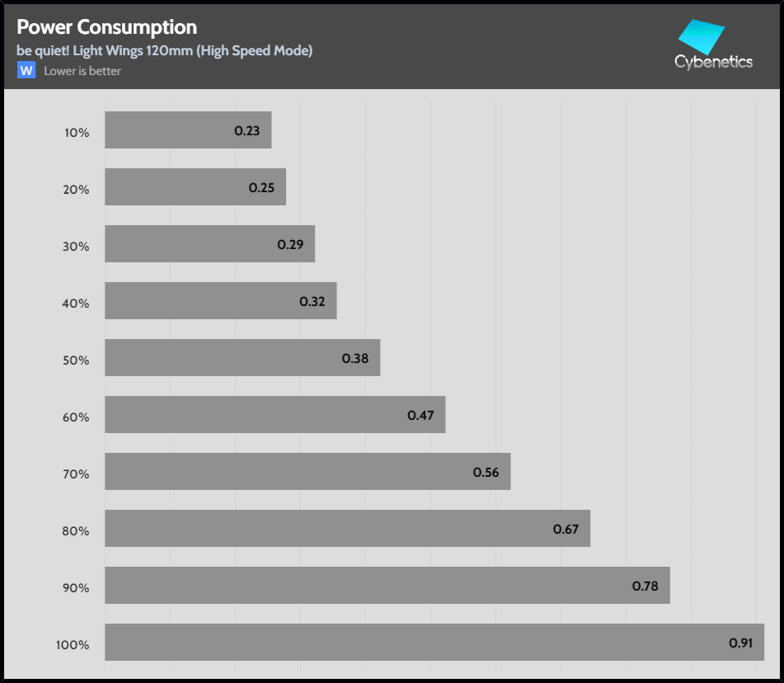This screenshot has width=784, height=683.
Task: Select the 0.67 value label
Action: (x=566, y=530)
